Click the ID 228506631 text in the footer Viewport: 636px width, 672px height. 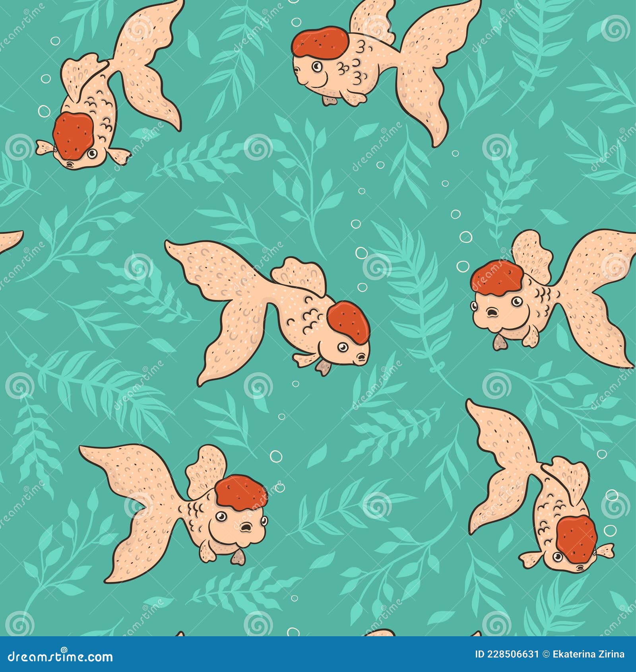pos(506,655)
